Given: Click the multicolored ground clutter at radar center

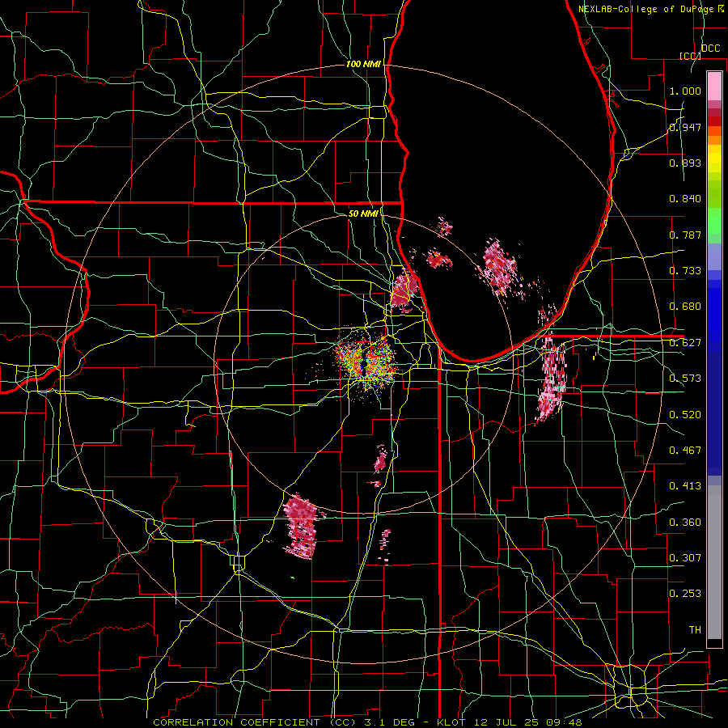Looking at the screenshot, I should click(366, 363).
